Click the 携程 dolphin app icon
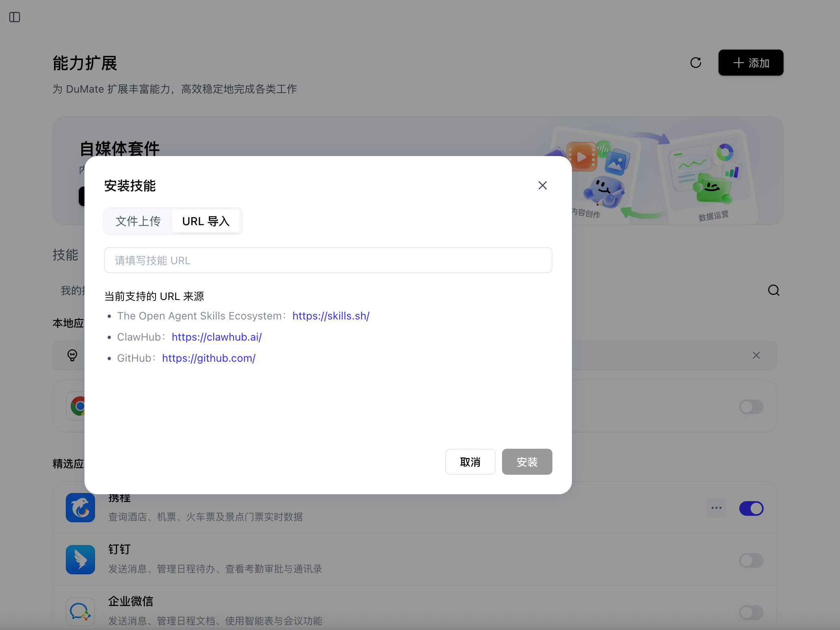The image size is (840, 630). pyautogui.click(x=80, y=508)
